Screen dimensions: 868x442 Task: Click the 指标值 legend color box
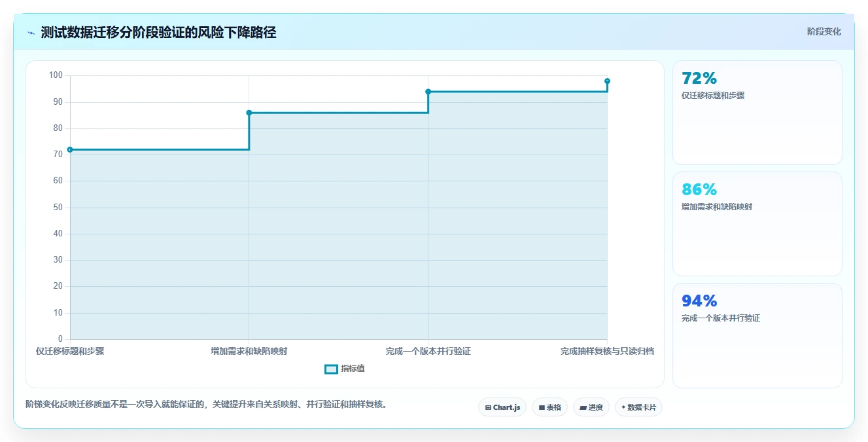[331, 369]
